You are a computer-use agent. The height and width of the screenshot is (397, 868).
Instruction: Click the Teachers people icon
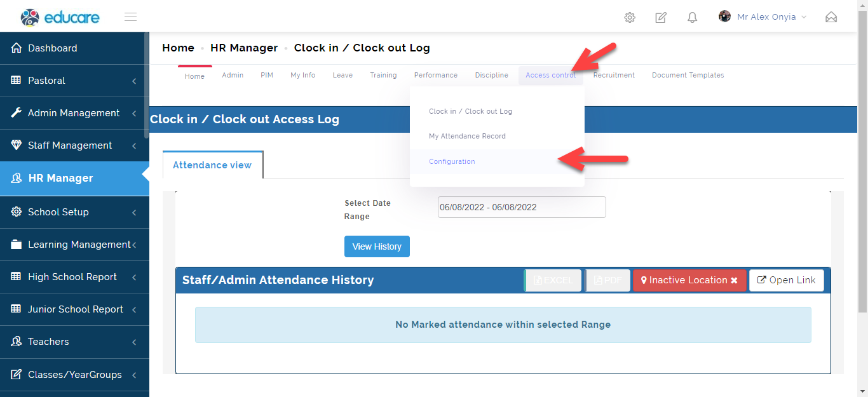[17, 341]
